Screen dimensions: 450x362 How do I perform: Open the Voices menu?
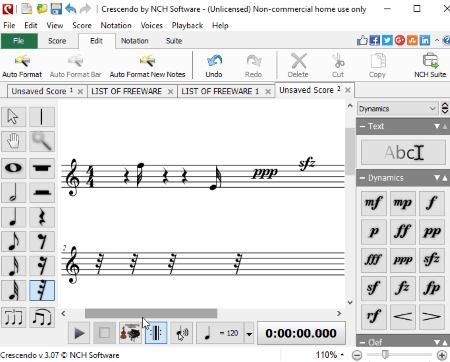[x=152, y=25]
